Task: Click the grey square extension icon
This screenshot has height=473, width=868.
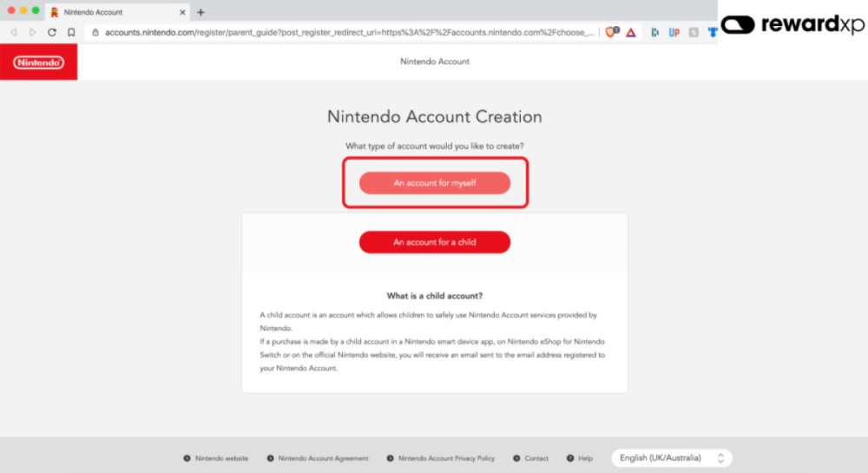Action: tap(693, 33)
